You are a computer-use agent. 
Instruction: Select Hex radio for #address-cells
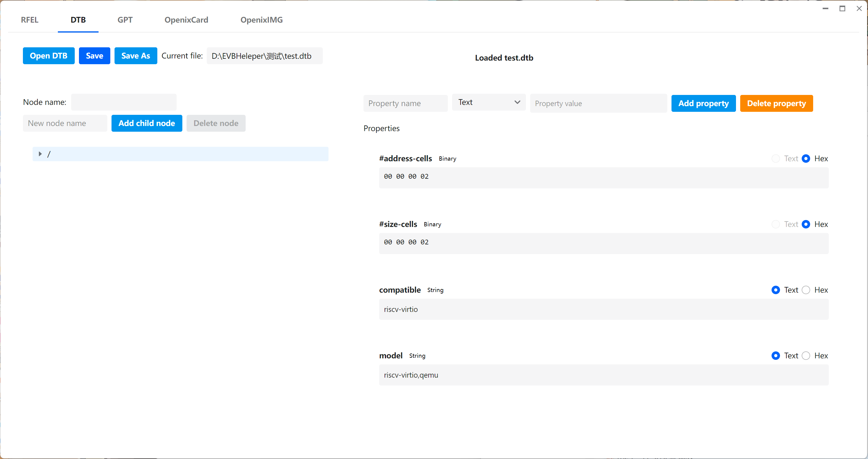pyautogui.click(x=806, y=159)
